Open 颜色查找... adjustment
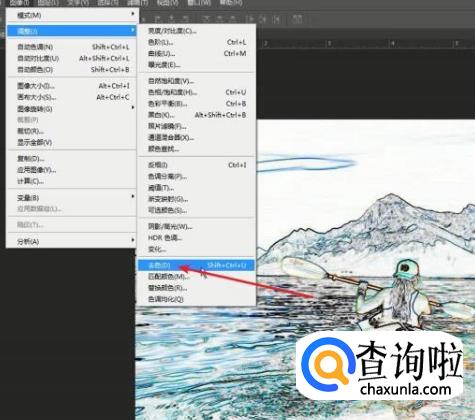Image resolution: width=475 pixels, height=420 pixels. click(197, 149)
